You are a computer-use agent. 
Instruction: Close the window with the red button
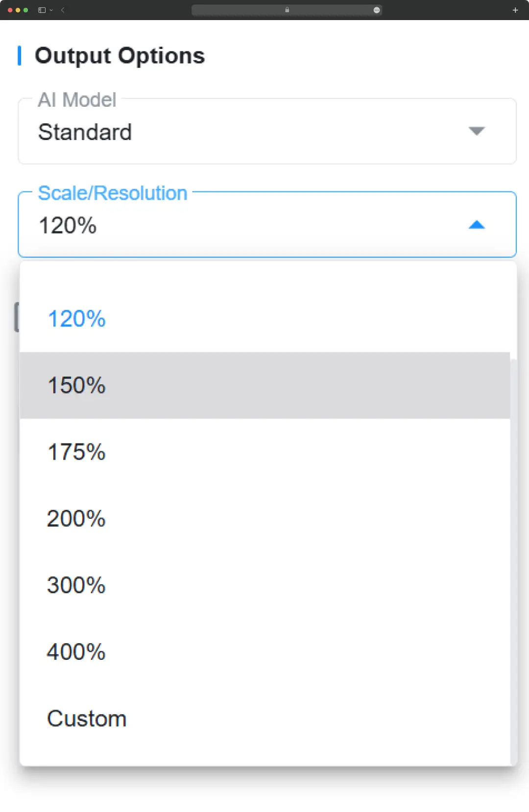point(10,10)
